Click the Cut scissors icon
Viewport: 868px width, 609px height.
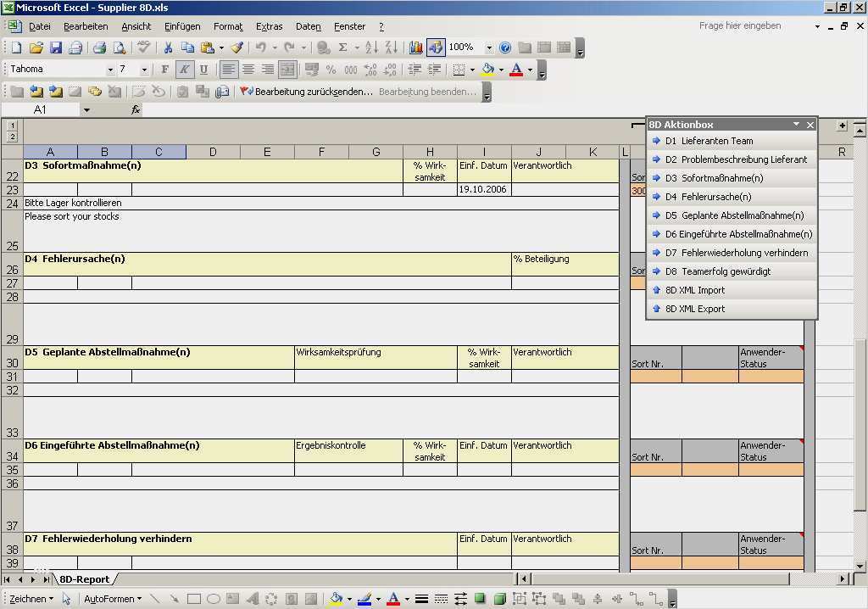coord(169,48)
